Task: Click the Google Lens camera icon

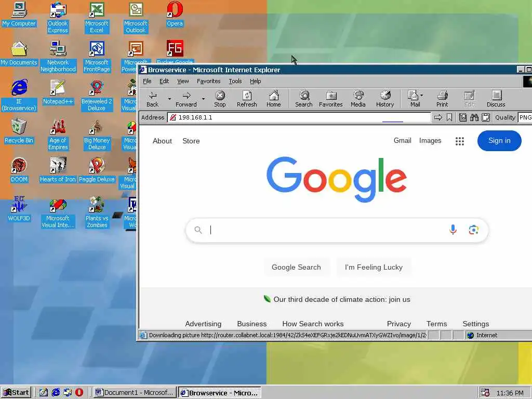Action: tap(474, 230)
